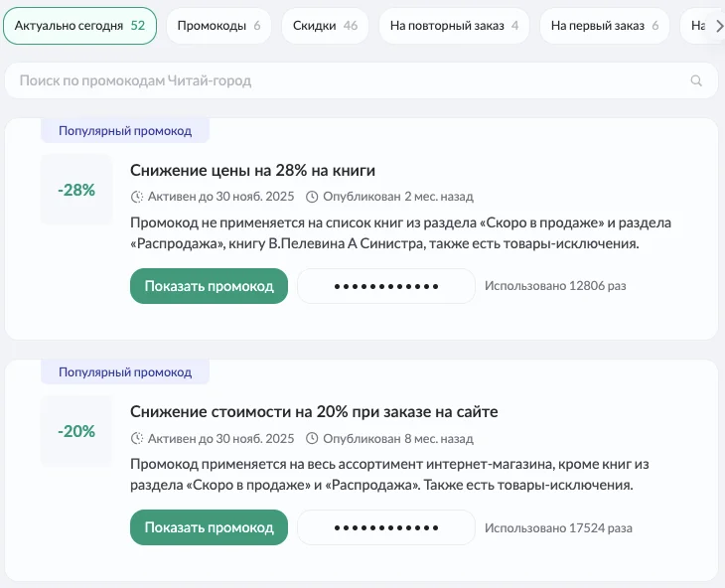The height and width of the screenshot is (588, 725).
Task: Click published-time icon in the 28% promo
Action: 313,197
